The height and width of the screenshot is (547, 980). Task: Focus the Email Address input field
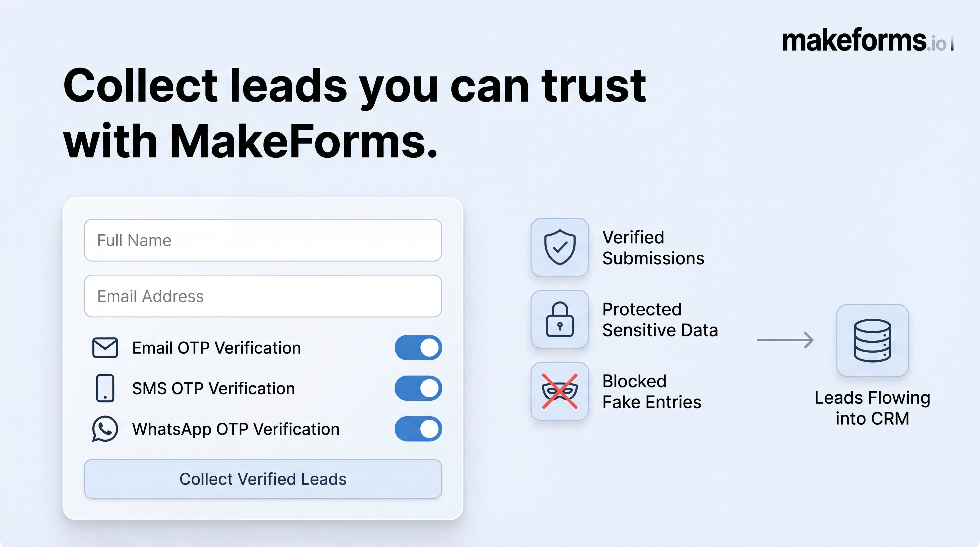(263, 296)
